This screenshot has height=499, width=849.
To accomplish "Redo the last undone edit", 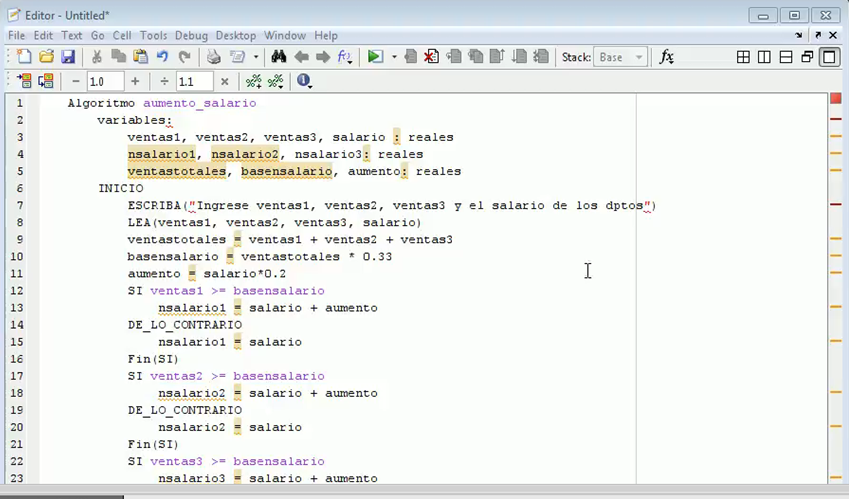I will click(184, 57).
